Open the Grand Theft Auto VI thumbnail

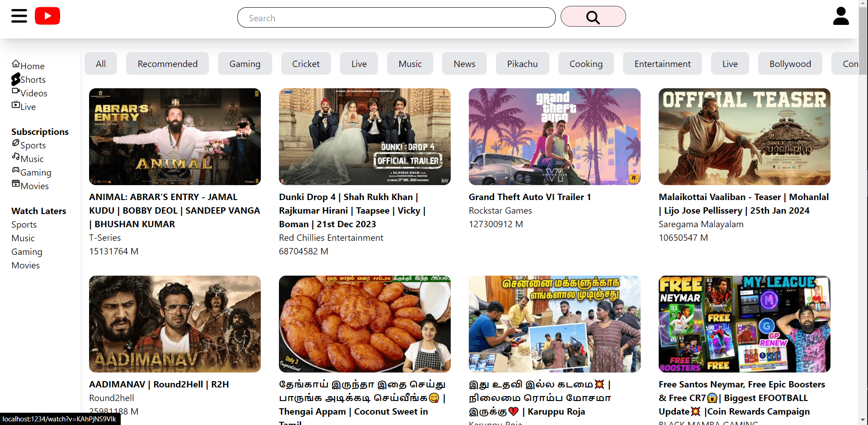555,137
